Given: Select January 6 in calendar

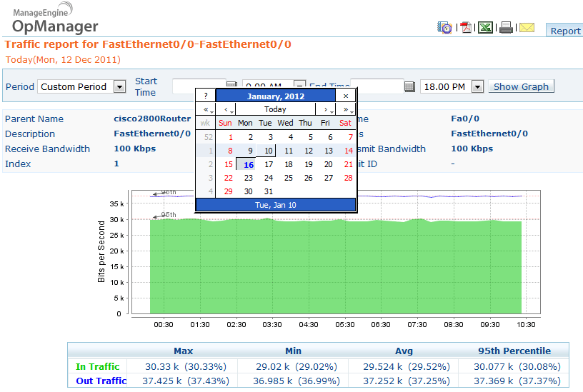Looking at the screenshot, I should coord(326,137).
